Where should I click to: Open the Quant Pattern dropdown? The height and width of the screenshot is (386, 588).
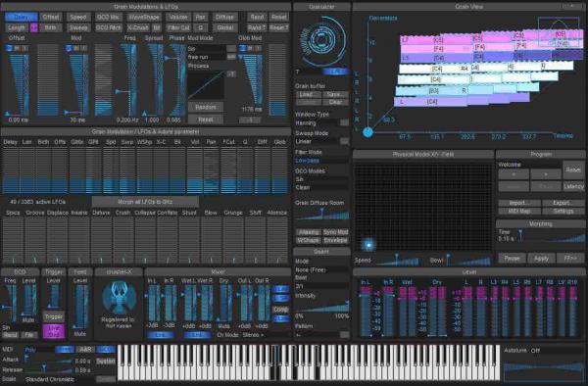(321, 334)
